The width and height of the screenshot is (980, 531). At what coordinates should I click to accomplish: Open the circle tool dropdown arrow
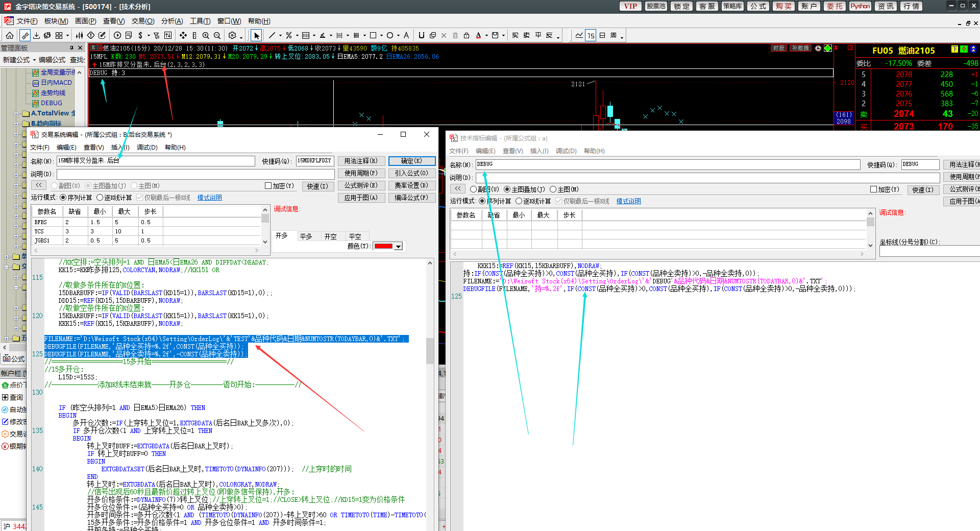pos(398,36)
